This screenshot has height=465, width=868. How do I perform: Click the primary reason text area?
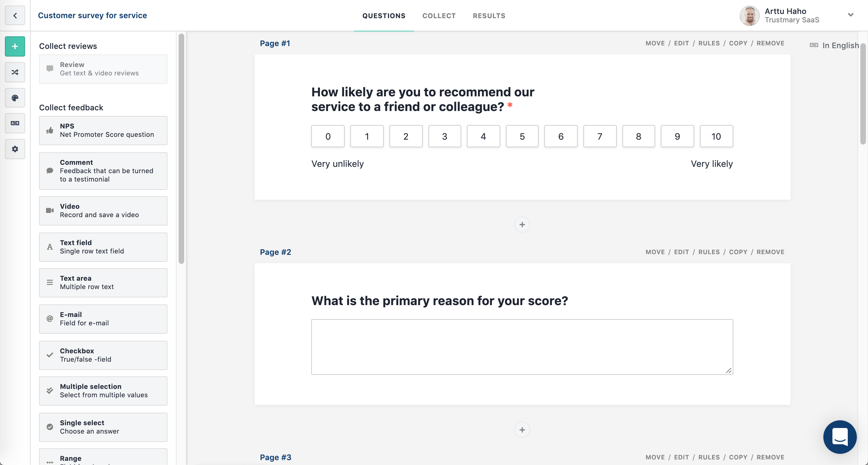[x=522, y=347]
